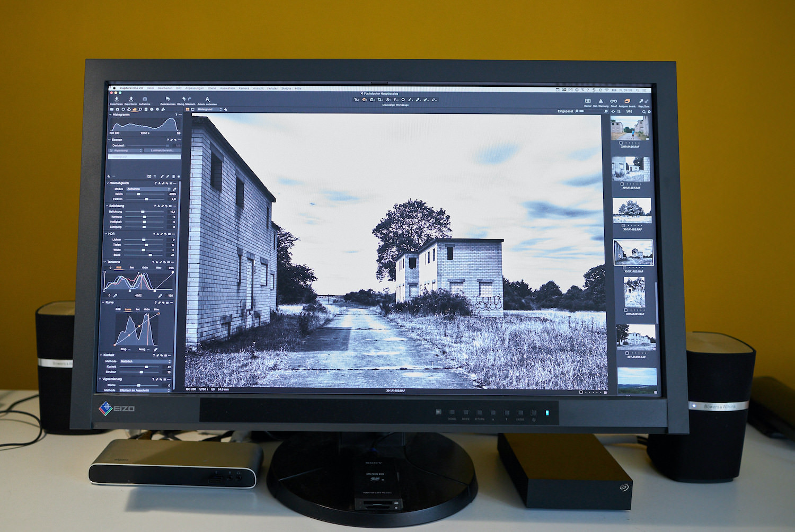Click the Kelvin slider handle
The image size is (795, 532).
pos(139,194)
